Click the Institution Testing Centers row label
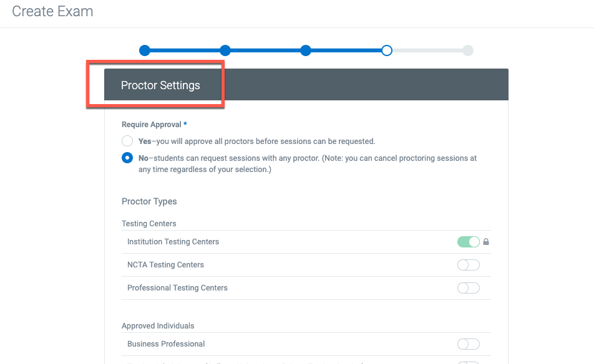Screen dimensions: 594x364 pyautogui.click(x=173, y=242)
